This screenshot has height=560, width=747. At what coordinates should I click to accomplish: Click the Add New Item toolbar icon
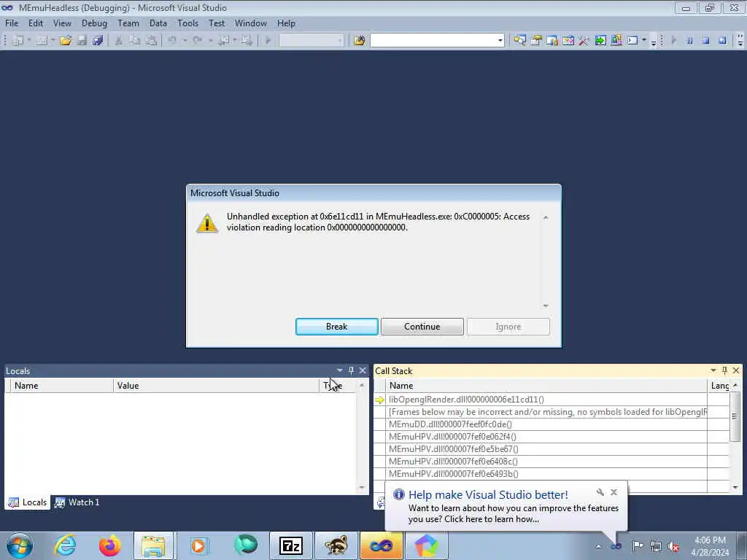[42, 41]
